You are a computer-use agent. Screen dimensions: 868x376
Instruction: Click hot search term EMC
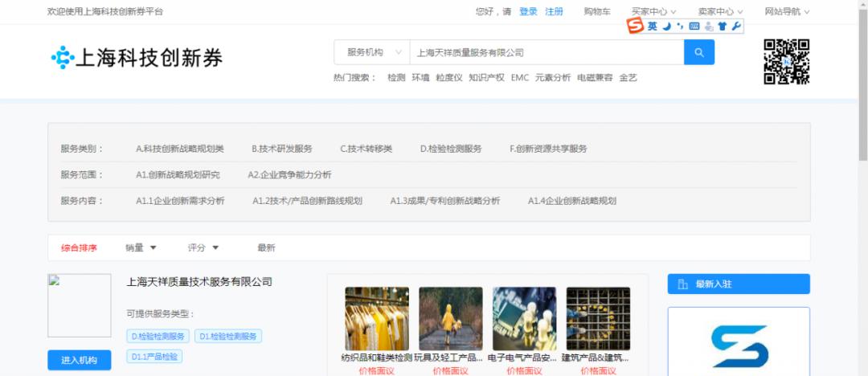coord(520,77)
